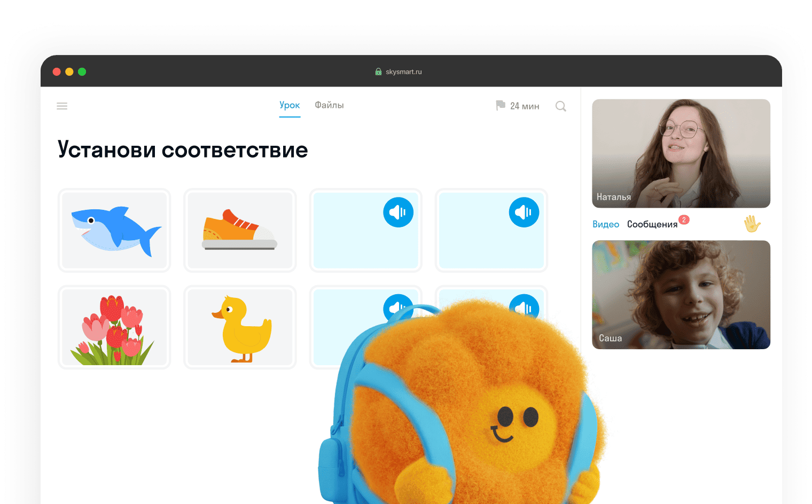Select the orange sneaker picture card

[240, 230]
